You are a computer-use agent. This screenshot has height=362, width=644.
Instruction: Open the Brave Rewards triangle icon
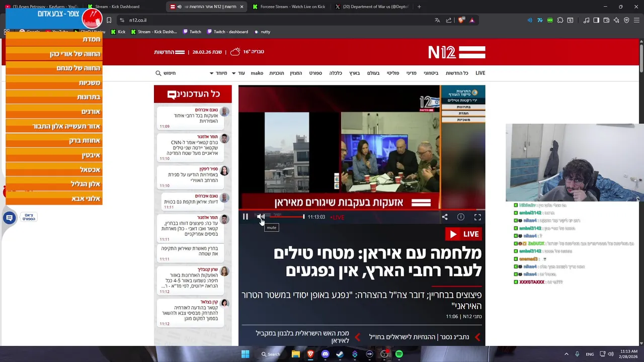click(472, 20)
